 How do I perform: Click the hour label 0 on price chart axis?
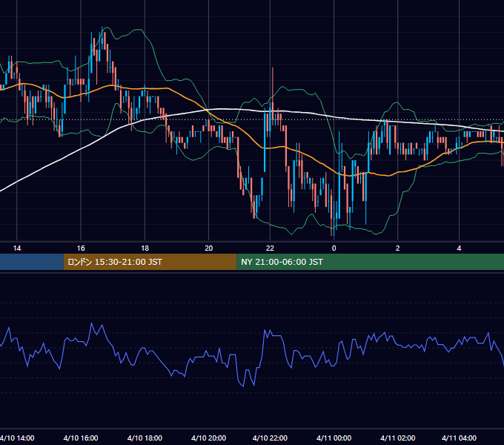(334, 248)
